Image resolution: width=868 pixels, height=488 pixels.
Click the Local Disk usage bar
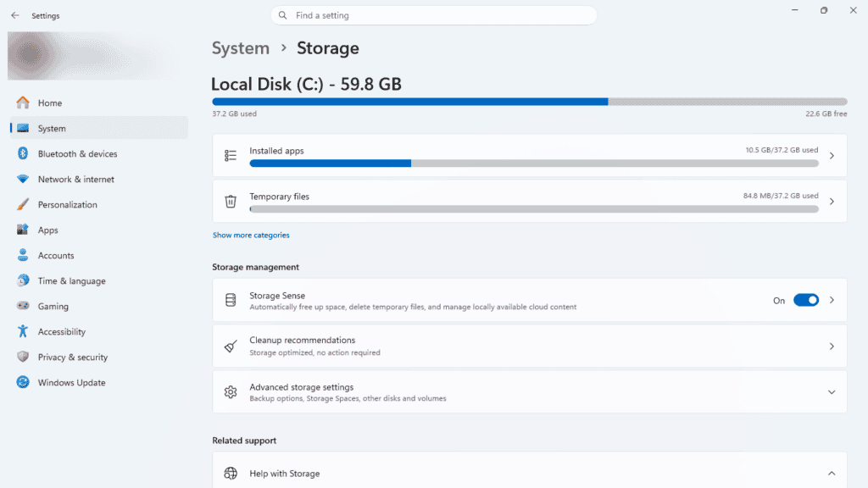click(x=529, y=102)
